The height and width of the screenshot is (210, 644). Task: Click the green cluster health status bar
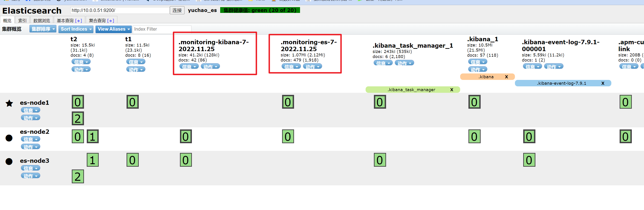point(260,10)
